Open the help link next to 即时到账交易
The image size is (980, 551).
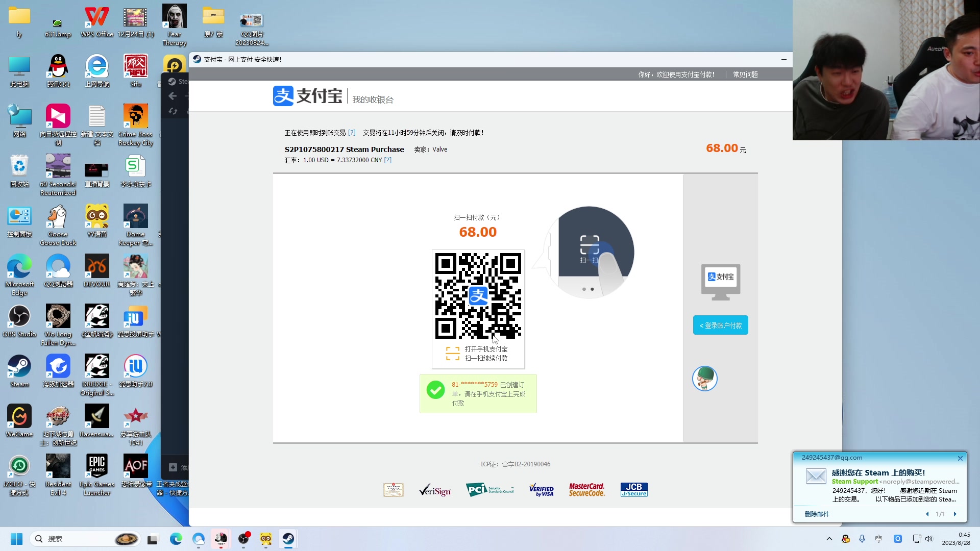point(352,133)
